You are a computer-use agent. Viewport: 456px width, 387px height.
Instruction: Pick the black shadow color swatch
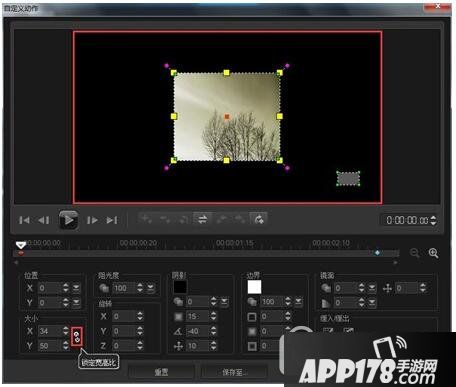click(180, 287)
